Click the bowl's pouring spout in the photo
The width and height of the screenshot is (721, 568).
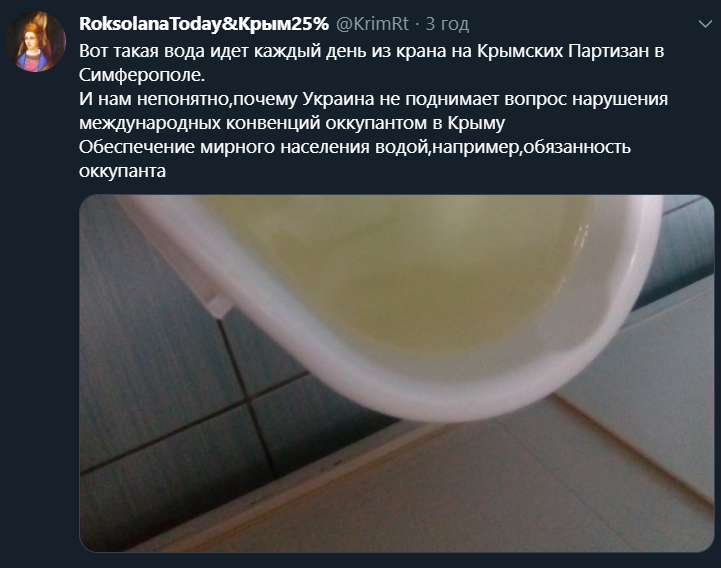[216, 304]
